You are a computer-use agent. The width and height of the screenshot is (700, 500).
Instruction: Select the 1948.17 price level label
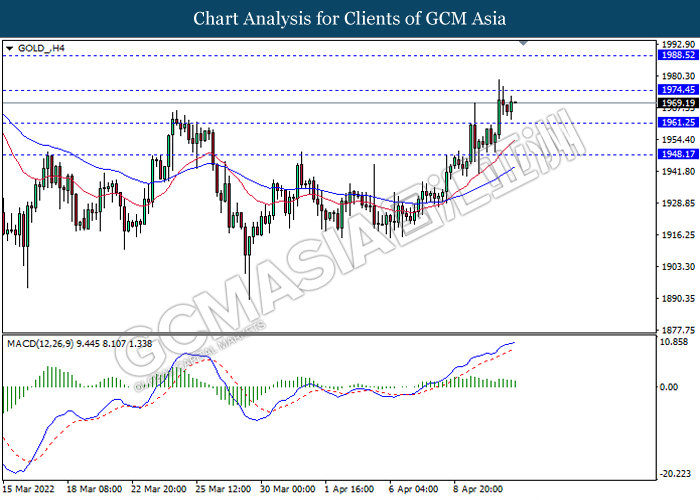[678, 154]
